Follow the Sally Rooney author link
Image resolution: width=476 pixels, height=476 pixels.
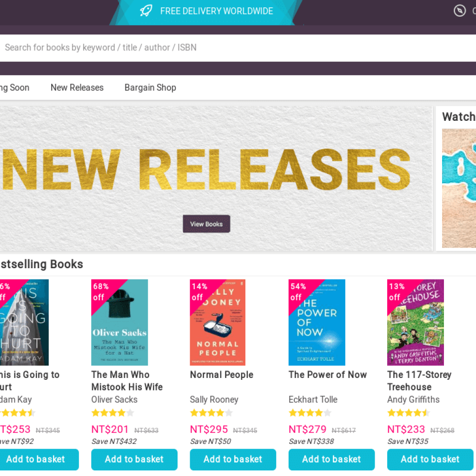tap(214, 399)
